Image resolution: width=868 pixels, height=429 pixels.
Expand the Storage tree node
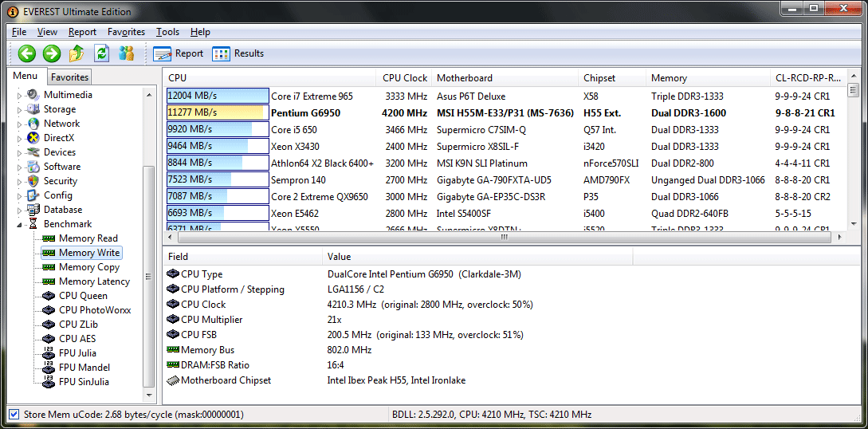[x=19, y=109]
